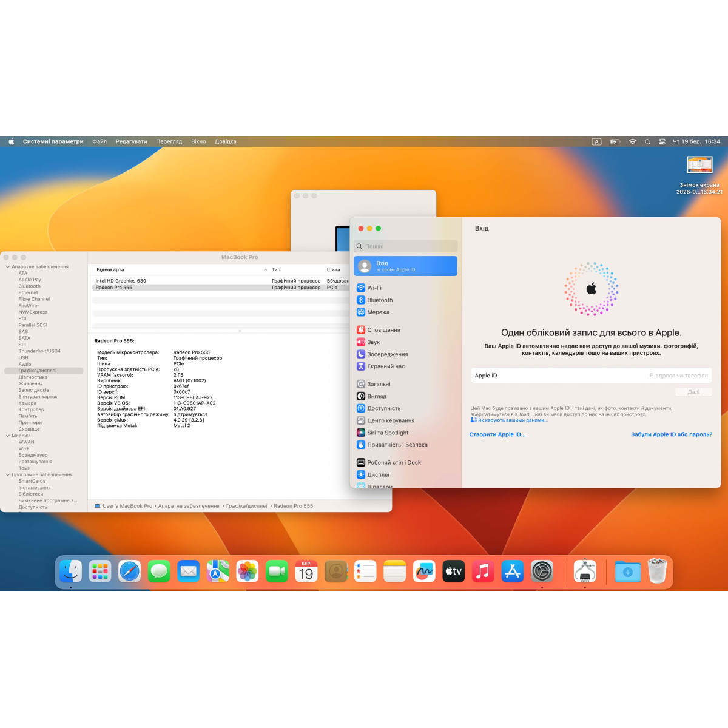
Task: Launch FaceTime from the Dock
Action: (x=277, y=571)
